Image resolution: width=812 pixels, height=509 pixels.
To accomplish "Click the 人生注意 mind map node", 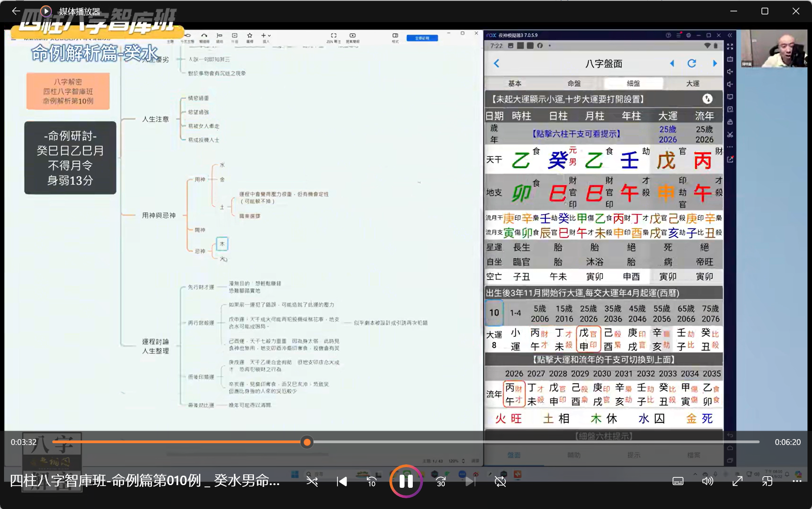I will (x=156, y=119).
